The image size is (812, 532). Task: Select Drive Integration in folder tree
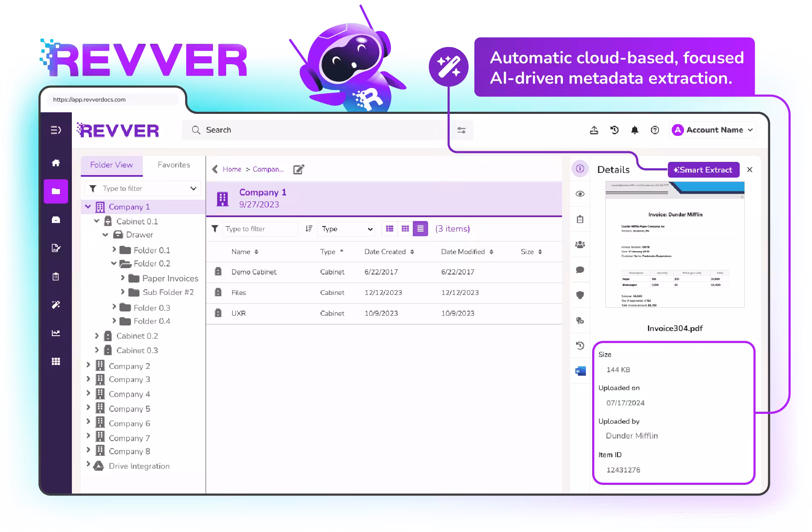[139, 466]
